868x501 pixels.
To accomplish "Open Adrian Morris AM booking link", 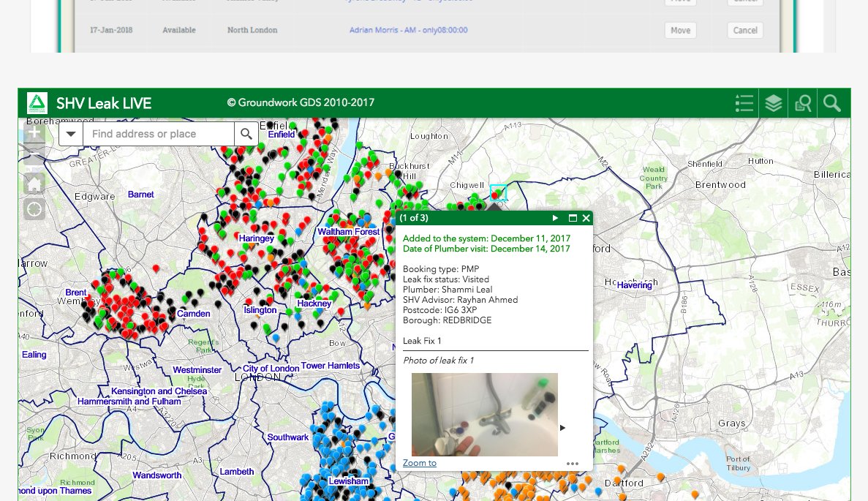I will (x=409, y=30).
